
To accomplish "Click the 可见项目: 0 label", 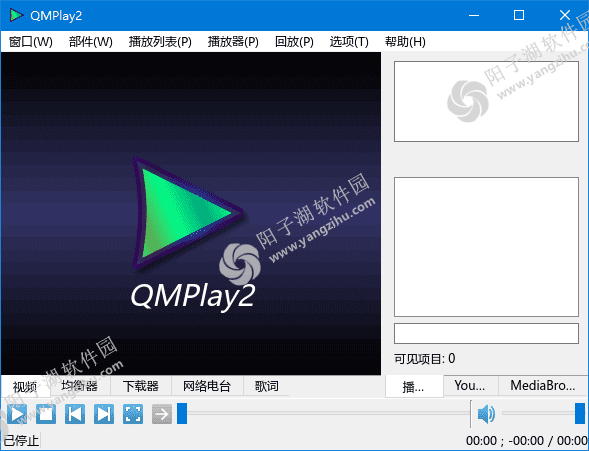I will tap(424, 359).
